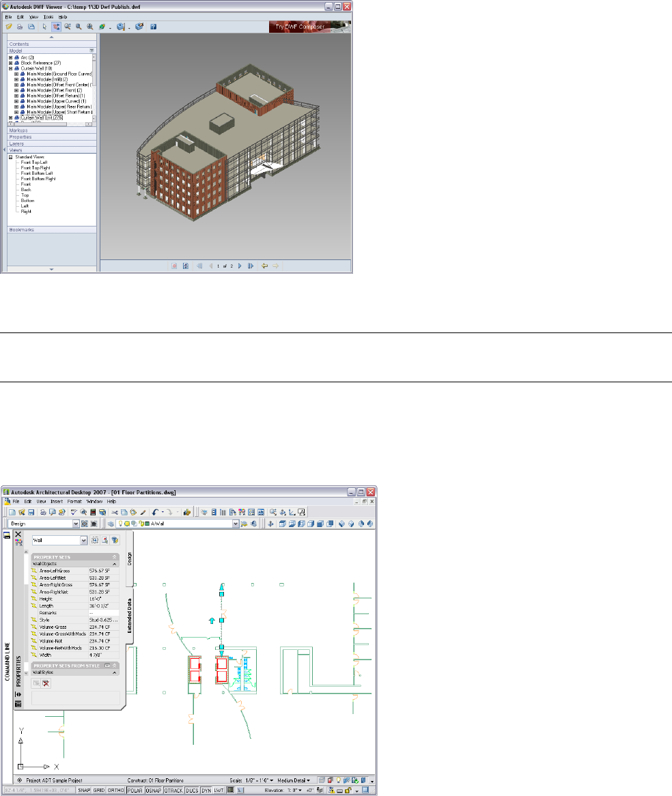Click the Match Properties brush icon

143,512
